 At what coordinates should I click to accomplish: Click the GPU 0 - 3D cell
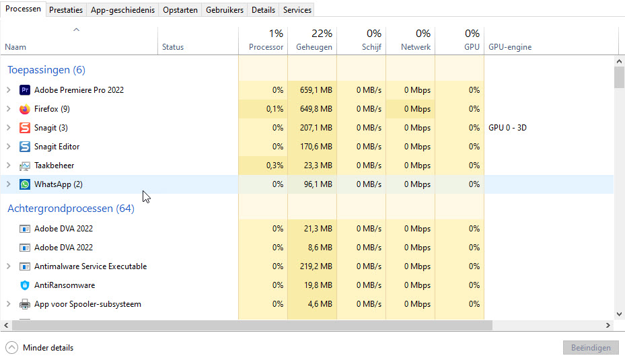(x=507, y=128)
